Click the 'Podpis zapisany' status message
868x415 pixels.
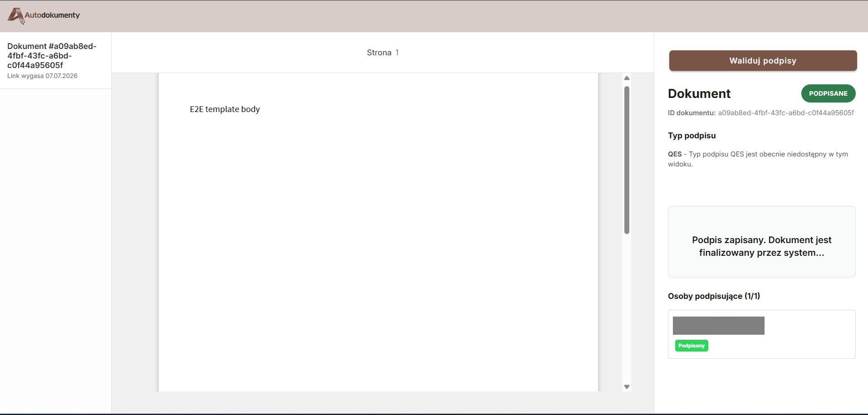pos(761,246)
